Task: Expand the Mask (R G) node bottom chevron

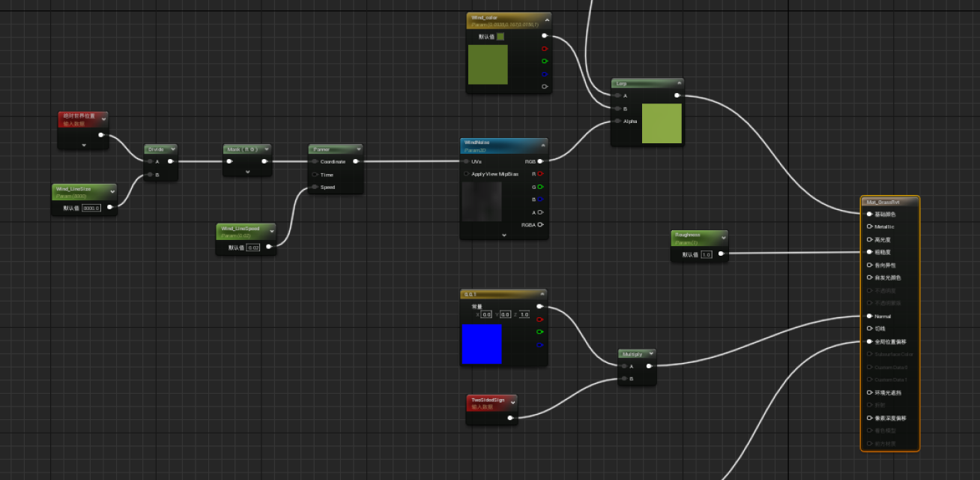Action: (247, 172)
